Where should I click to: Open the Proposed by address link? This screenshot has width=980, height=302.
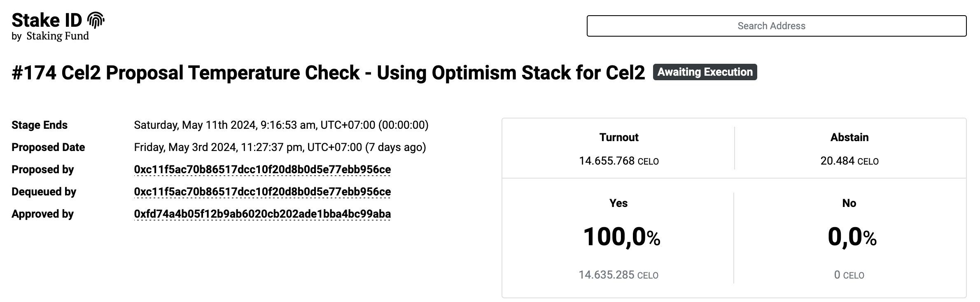[x=262, y=170]
